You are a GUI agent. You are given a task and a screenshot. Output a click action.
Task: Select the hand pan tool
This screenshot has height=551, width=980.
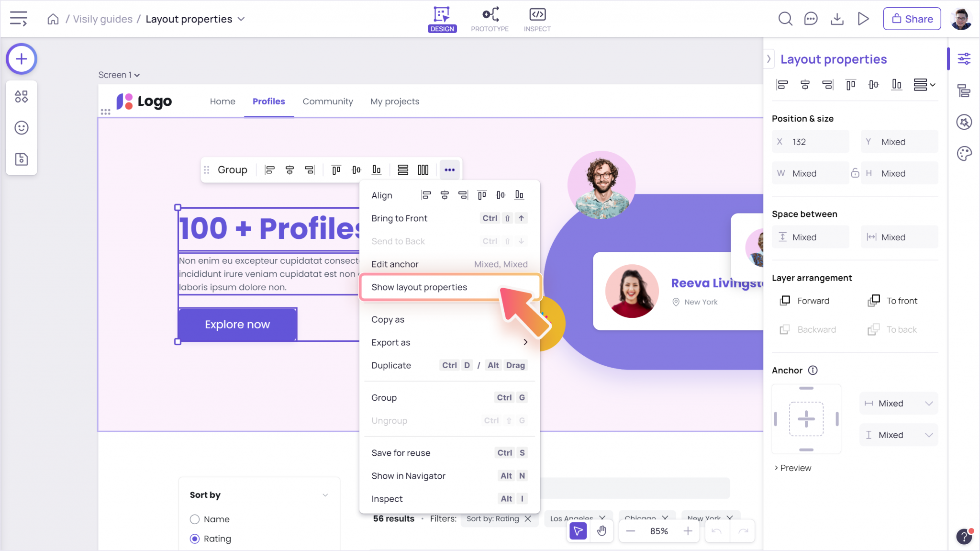tap(601, 531)
